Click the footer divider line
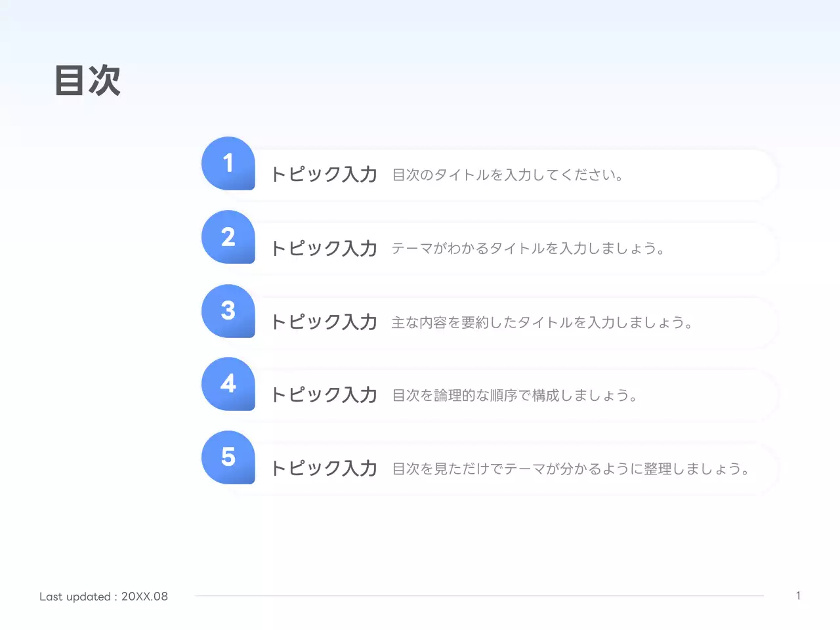This screenshot has width=840, height=630. pos(479,595)
